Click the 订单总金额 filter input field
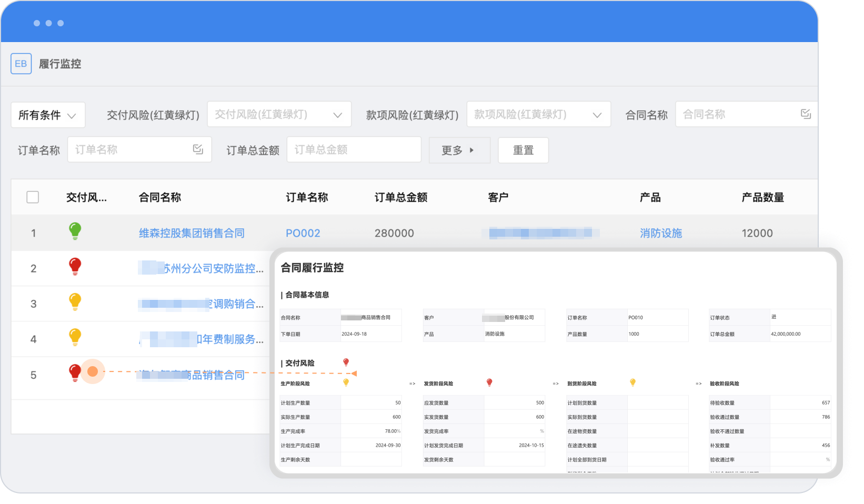The width and height of the screenshot is (864, 504). (x=354, y=149)
